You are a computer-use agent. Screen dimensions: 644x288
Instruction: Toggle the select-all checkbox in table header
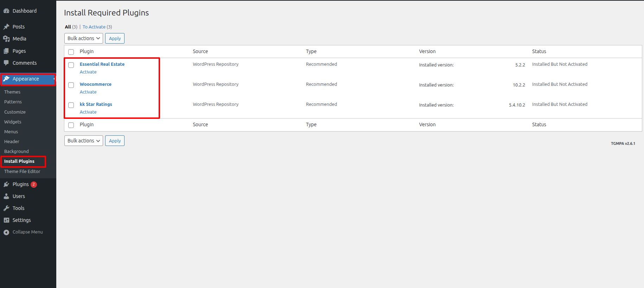(x=71, y=52)
